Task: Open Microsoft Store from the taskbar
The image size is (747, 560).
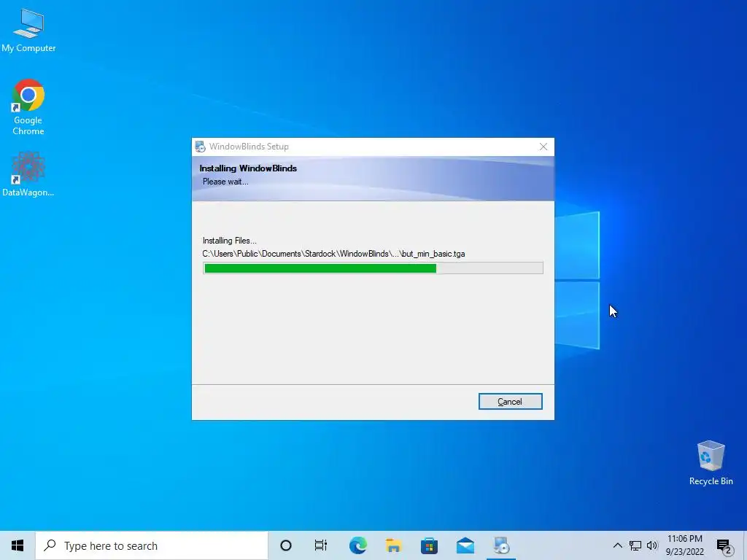Action: point(429,545)
